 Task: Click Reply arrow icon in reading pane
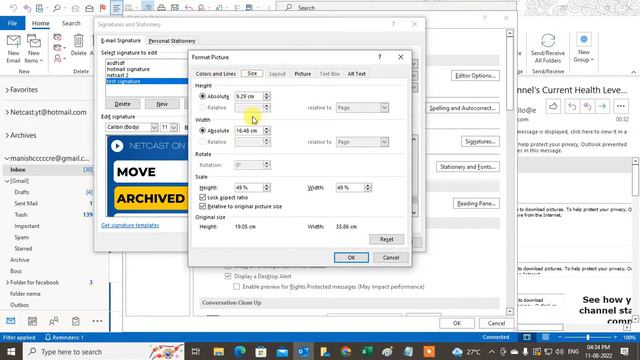[572, 107]
